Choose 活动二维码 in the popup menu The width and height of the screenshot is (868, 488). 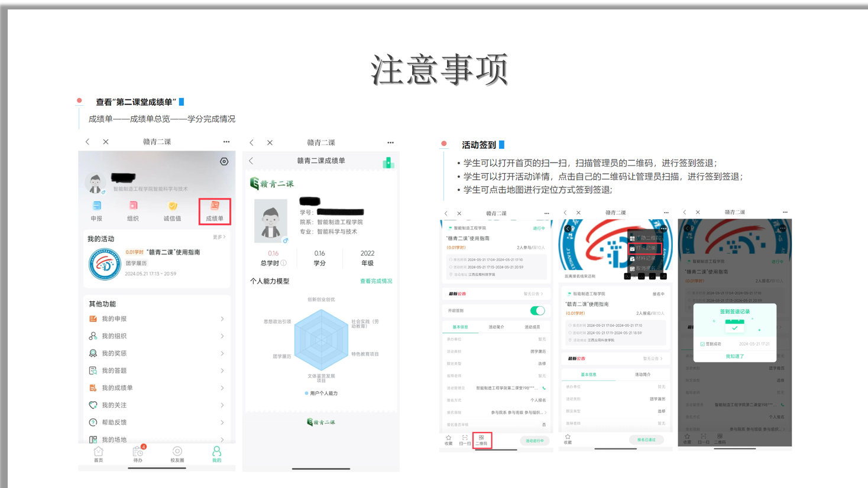pyautogui.click(x=645, y=238)
